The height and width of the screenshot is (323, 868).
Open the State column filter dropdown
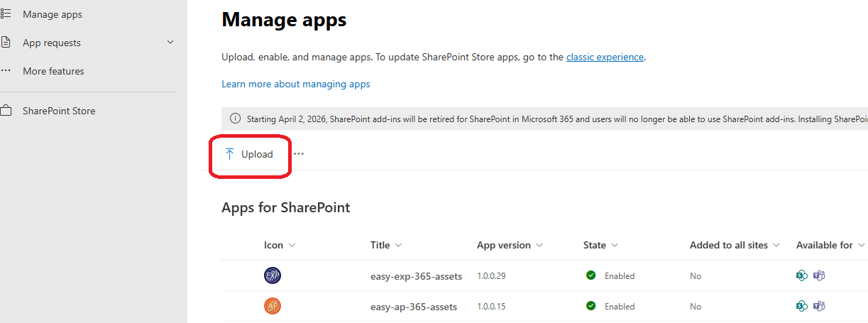point(614,245)
